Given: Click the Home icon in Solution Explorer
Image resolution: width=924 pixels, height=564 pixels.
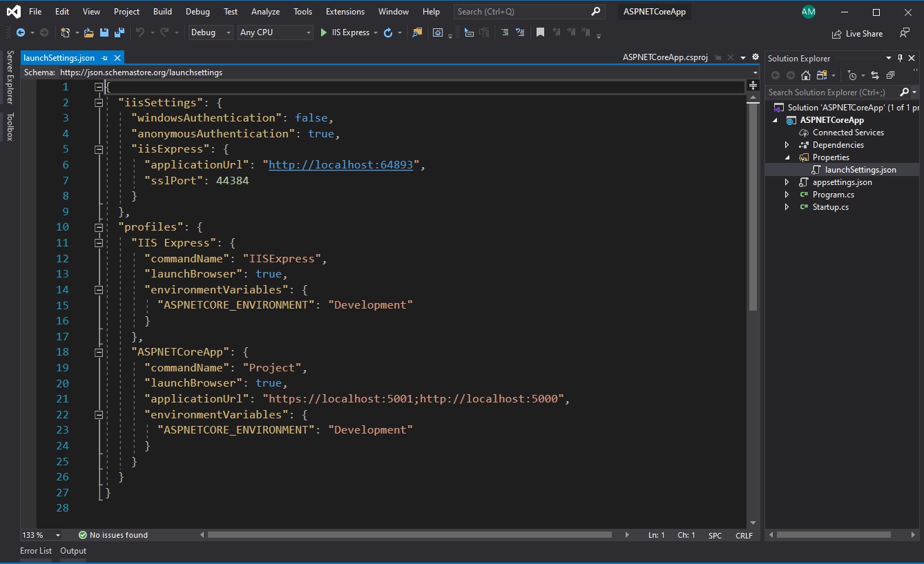Looking at the screenshot, I should [805, 75].
